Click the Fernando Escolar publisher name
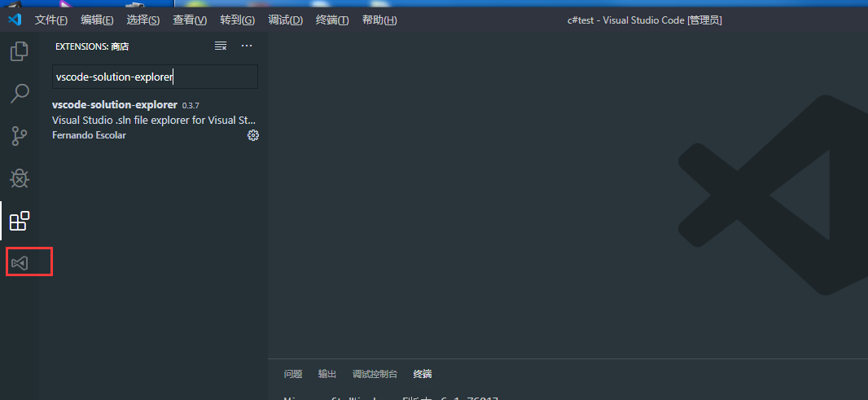The image size is (868, 400). [x=89, y=135]
